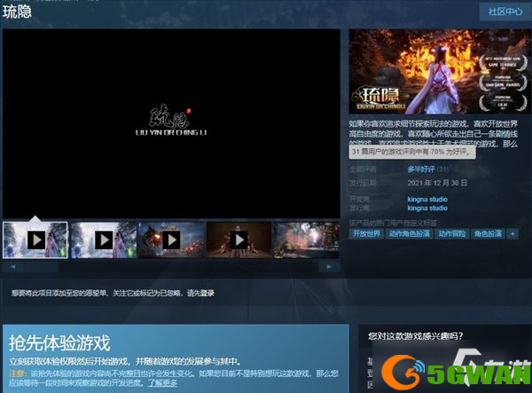The image size is (532, 393).
Task: Open the publisher kingna studio link
Action: (427, 208)
